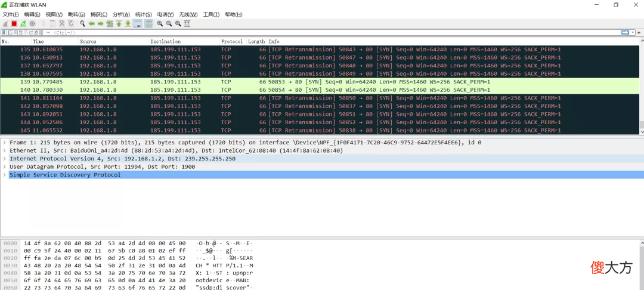The width and height of the screenshot is (644, 290).
Task: Open the 无线(W) menu
Action: 188,14
